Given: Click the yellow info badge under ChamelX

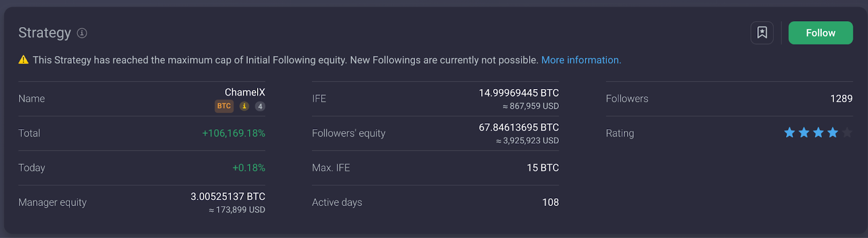Looking at the screenshot, I should click(x=245, y=106).
